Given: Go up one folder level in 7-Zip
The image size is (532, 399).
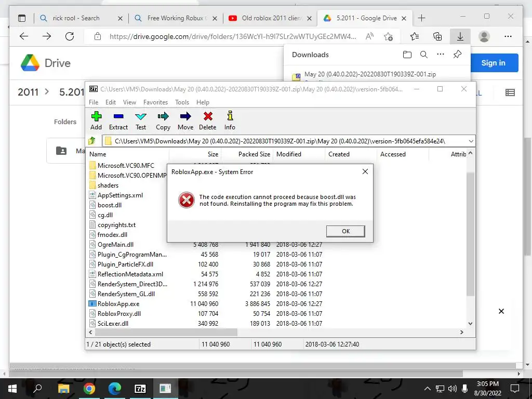Looking at the screenshot, I should (92, 141).
